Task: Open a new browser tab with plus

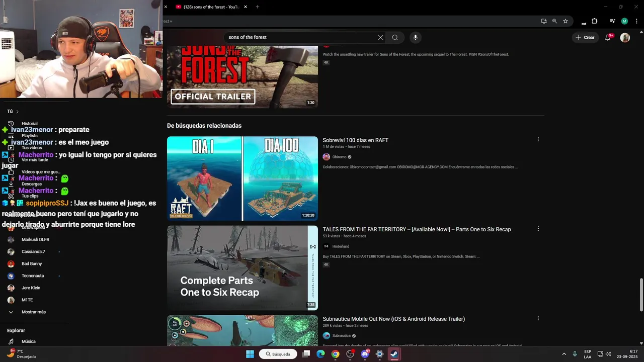Action: point(257,7)
